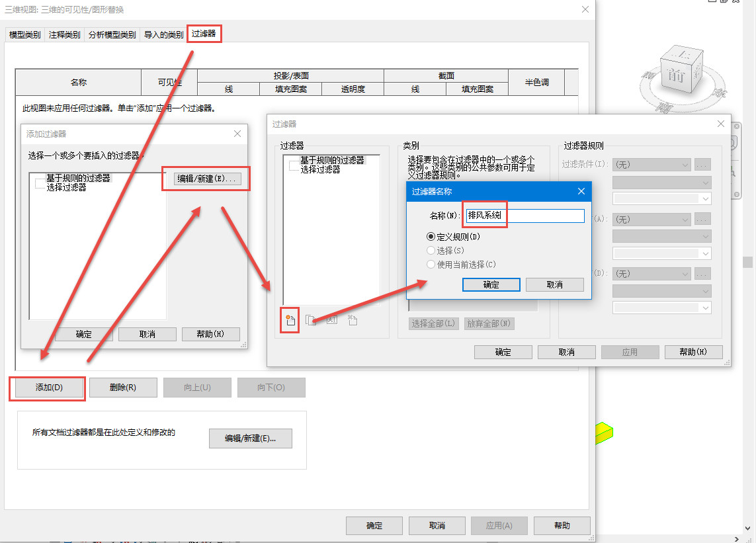Click into the 名称(N) text field
Screen dimensions: 756x543
(x=525, y=216)
